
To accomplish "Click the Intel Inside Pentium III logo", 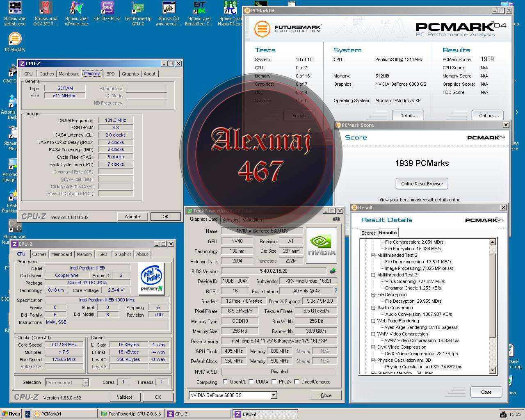I will pyautogui.click(x=151, y=279).
